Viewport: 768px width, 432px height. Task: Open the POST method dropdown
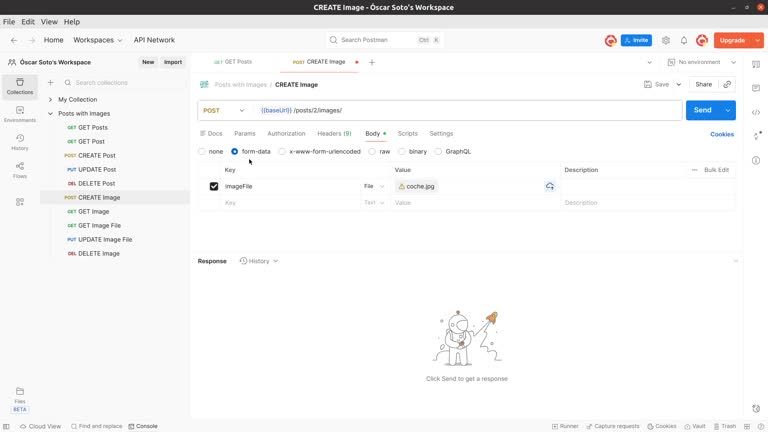(x=223, y=111)
